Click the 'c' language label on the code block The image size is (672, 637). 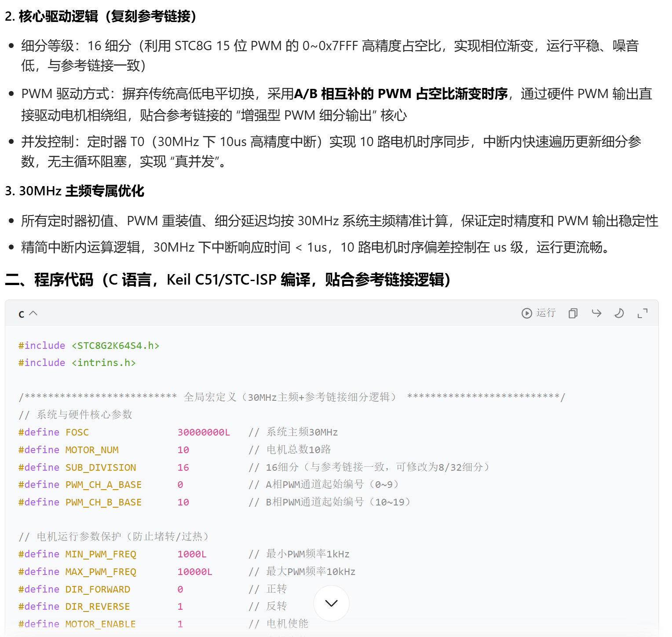[x=21, y=314]
